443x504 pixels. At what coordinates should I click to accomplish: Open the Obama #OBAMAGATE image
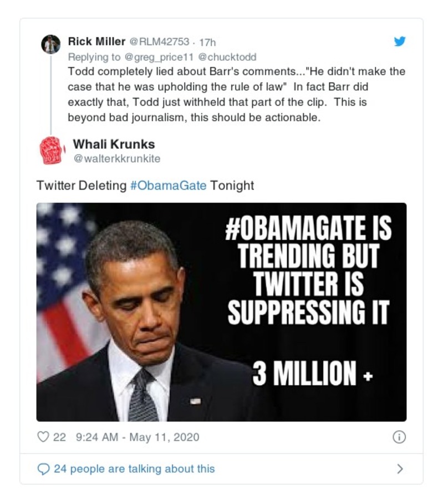click(221, 312)
